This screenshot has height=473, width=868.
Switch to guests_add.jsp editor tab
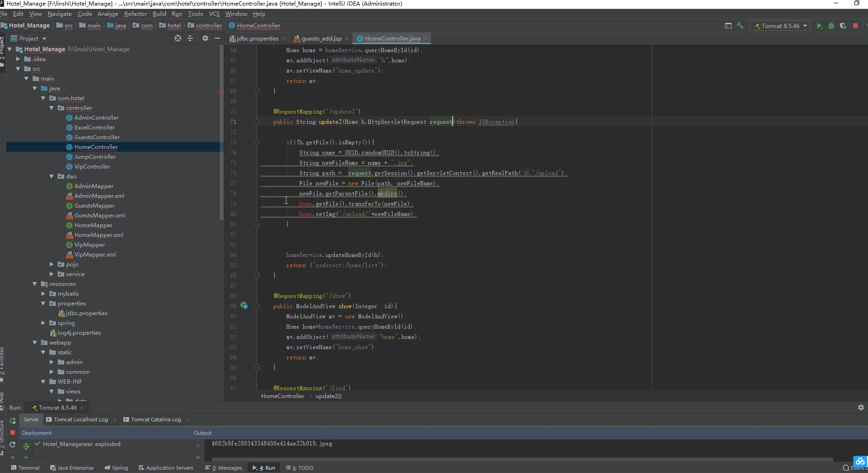pyautogui.click(x=321, y=39)
